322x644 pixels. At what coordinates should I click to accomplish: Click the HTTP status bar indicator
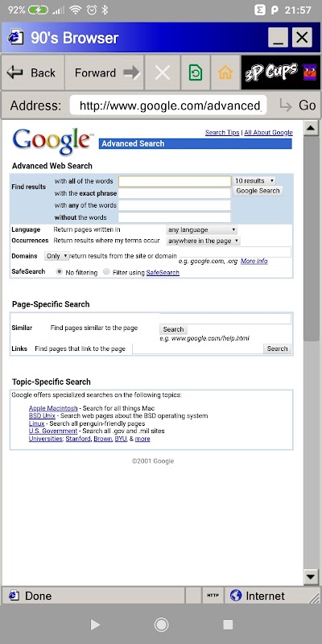click(213, 596)
